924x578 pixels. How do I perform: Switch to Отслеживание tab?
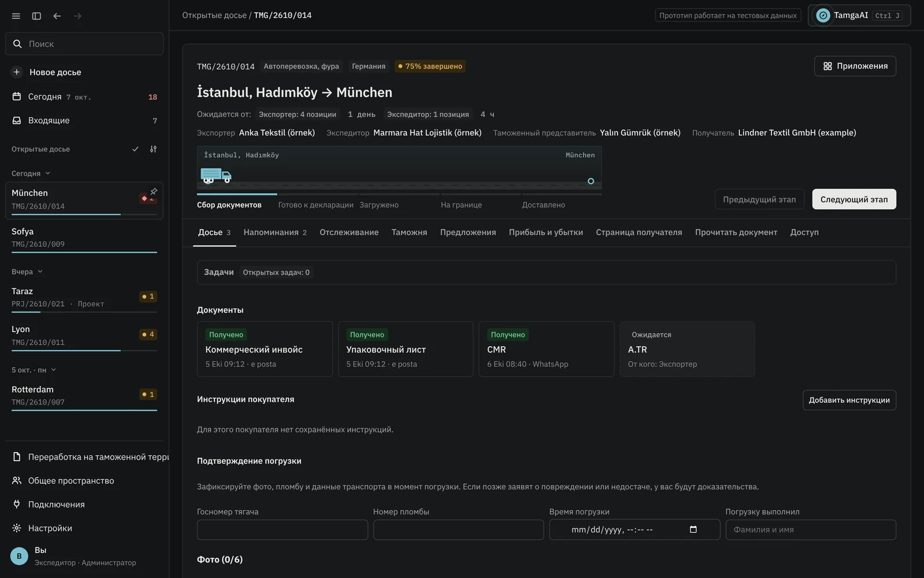pos(349,232)
